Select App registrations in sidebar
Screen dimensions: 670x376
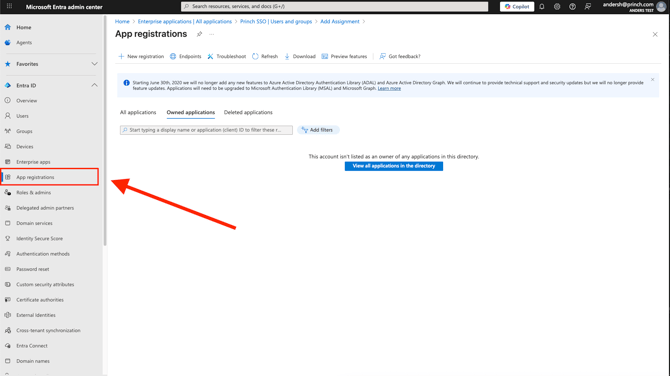[x=50, y=177]
